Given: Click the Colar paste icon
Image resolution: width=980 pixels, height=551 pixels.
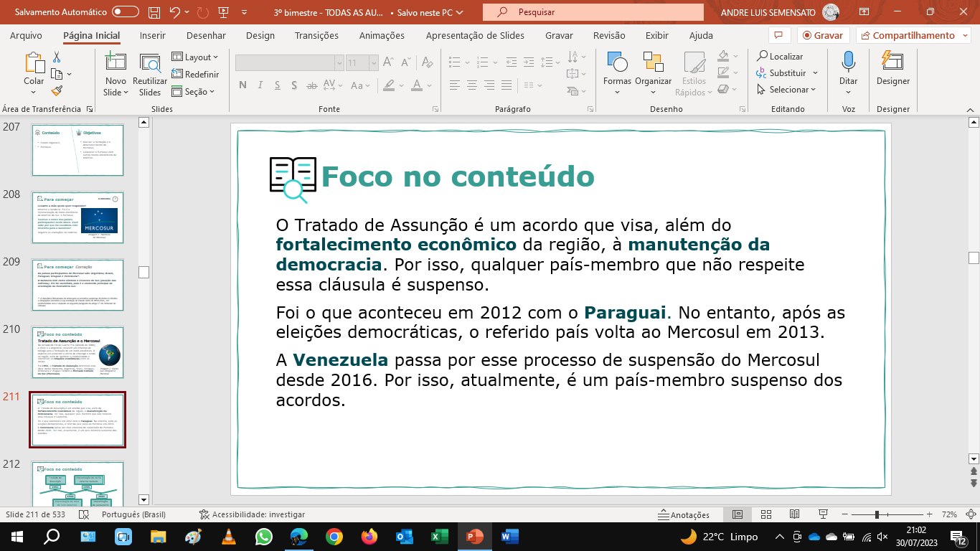Looking at the screenshot, I should point(34,62).
